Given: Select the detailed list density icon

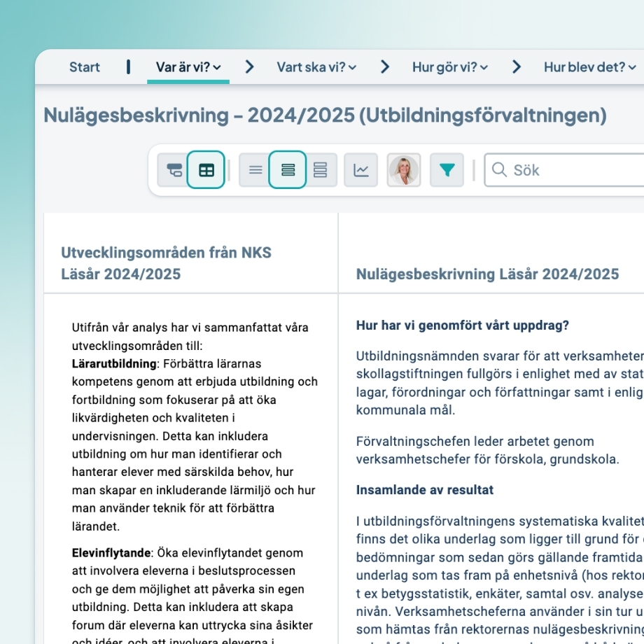Looking at the screenshot, I should click(320, 169).
